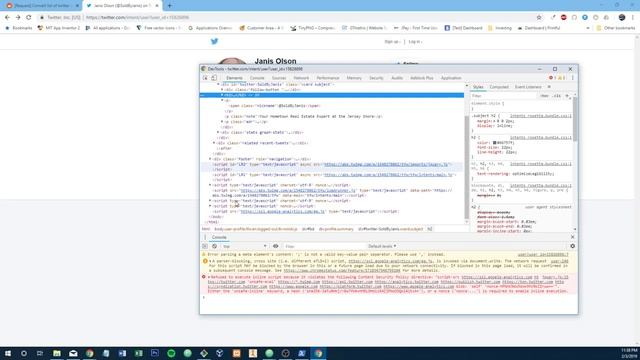Open Photoshop from the taskbar
The width and height of the screenshot is (640, 360).
point(155,353)
